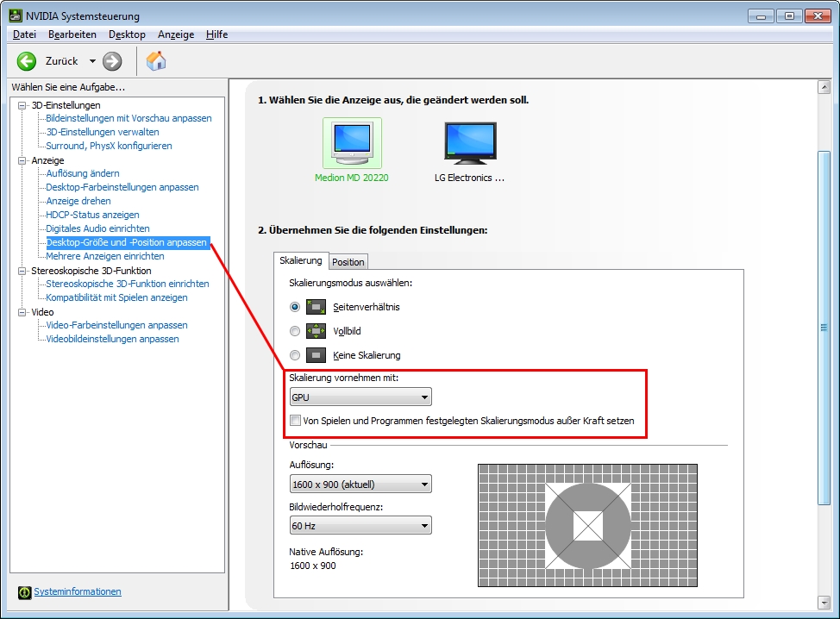Click the scrollbar up arrow

pos(824,87)
